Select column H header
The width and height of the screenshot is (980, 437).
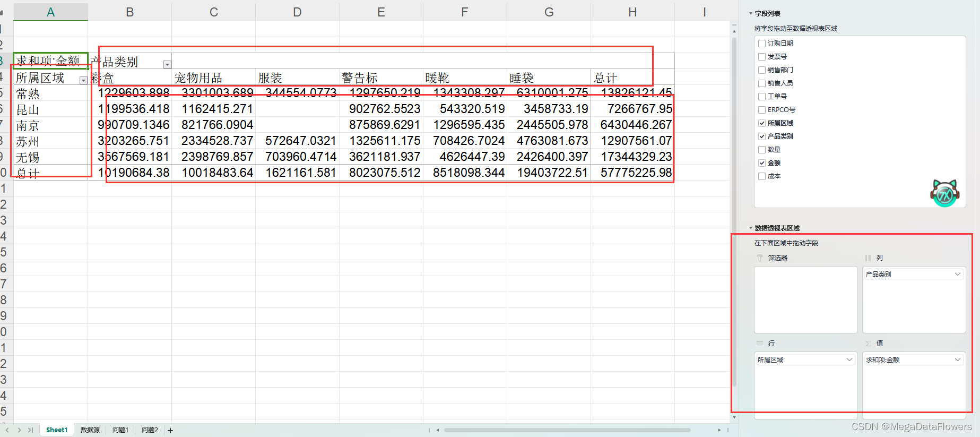point(632,12)
